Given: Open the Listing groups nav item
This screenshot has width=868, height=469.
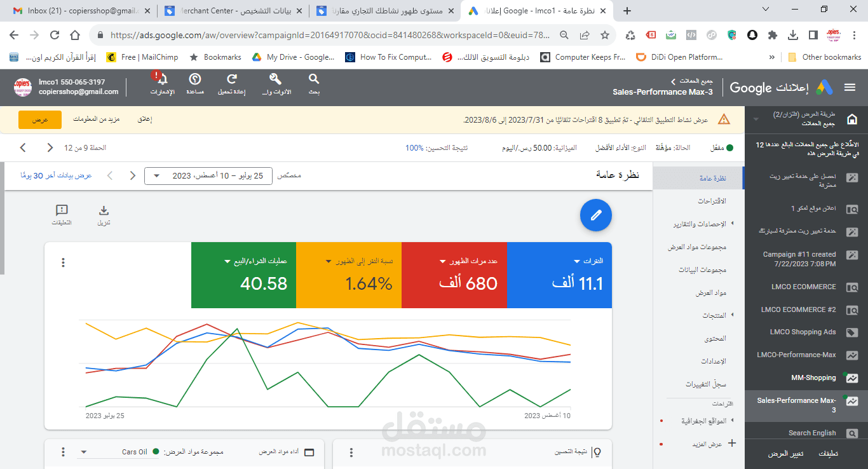Looking at the screenshot, I should 702,269.
